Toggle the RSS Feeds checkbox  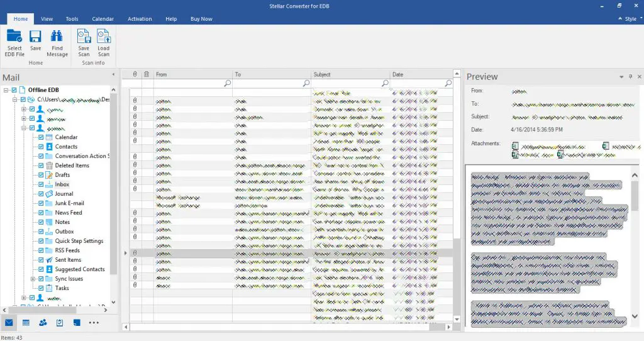41,250
